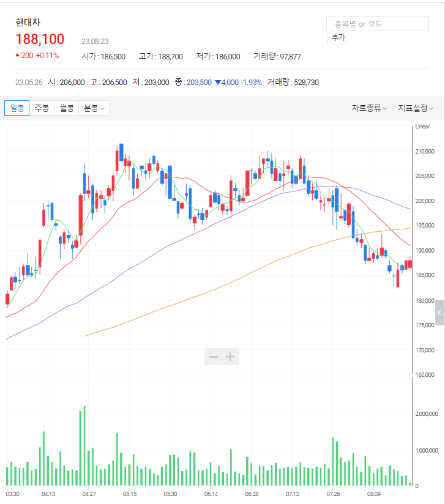
Task: Click the change text +0.11%
Action: tap(47, 56)
